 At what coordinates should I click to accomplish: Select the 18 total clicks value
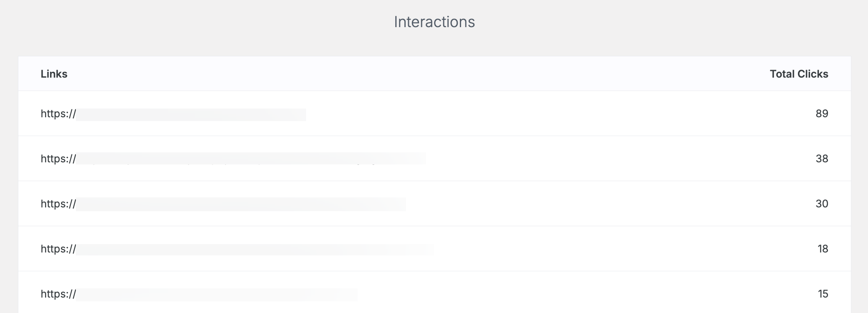823,249
